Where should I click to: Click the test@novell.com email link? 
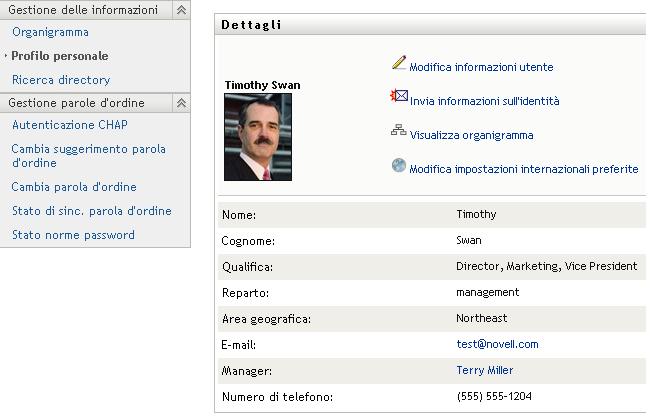pyautogui.click(x=497, y=344)
